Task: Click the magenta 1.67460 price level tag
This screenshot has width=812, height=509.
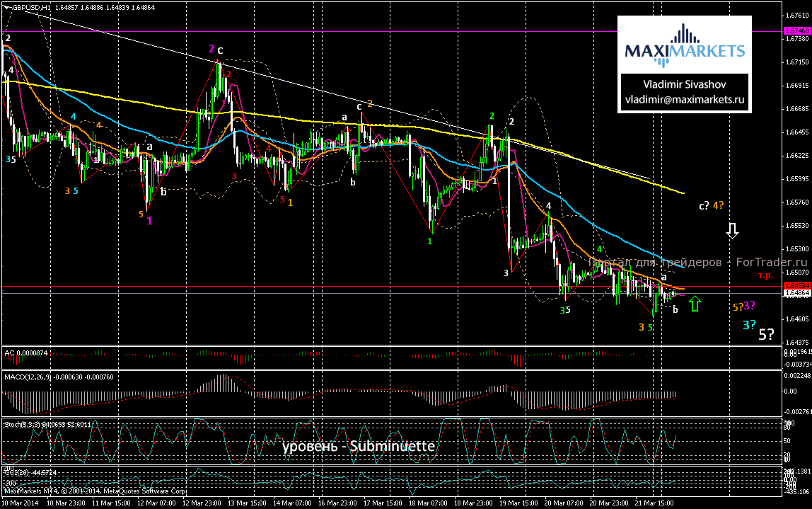Action: pos(796,31)
